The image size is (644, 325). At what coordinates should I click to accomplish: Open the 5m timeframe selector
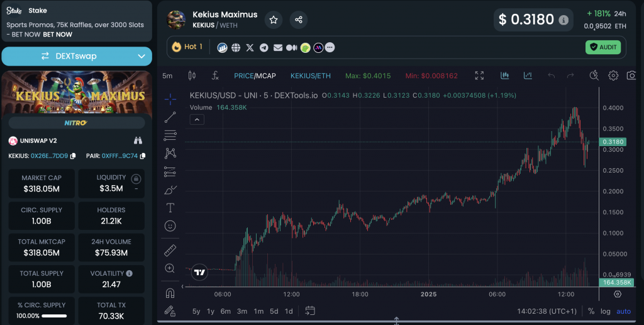167,76
